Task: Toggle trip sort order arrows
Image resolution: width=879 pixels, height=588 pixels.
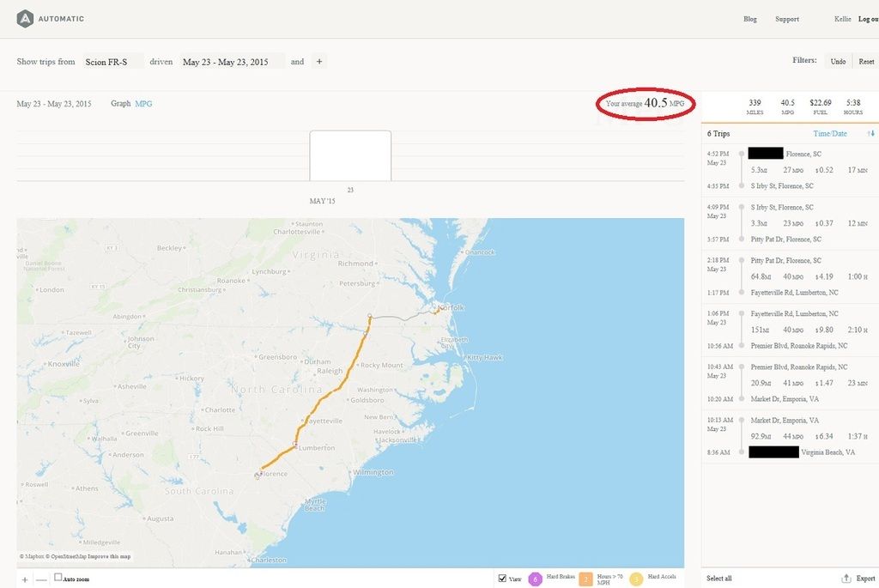Action: (871, 134)
